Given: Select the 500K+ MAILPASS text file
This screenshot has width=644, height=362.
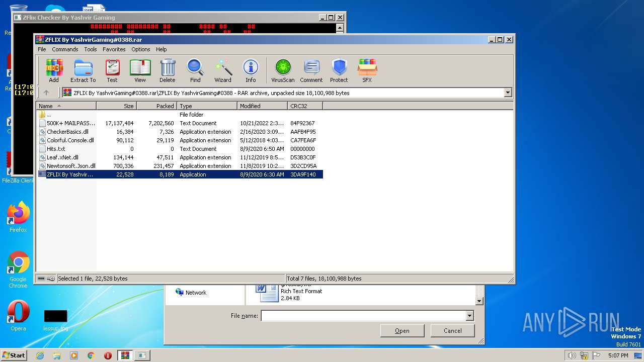Looking at the screenshot, I should click(180, 123).
